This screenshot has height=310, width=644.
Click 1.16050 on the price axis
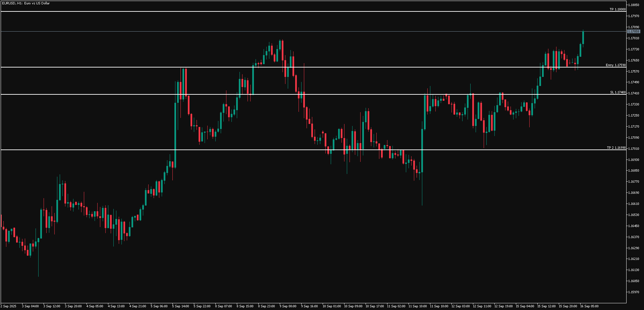633,281
